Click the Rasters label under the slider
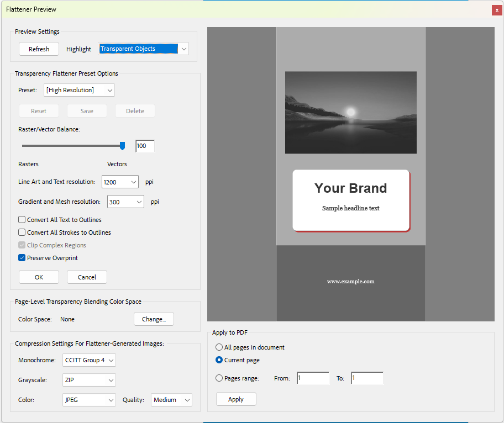Image resolution: width=504 pixels, height=423 pixels. click(28, 164)
